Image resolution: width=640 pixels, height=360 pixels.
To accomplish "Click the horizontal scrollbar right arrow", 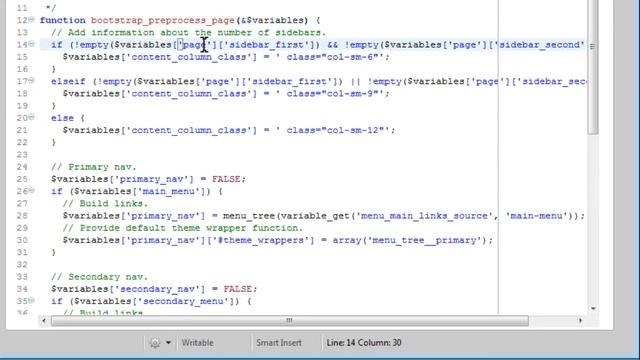I will [580, 321].
